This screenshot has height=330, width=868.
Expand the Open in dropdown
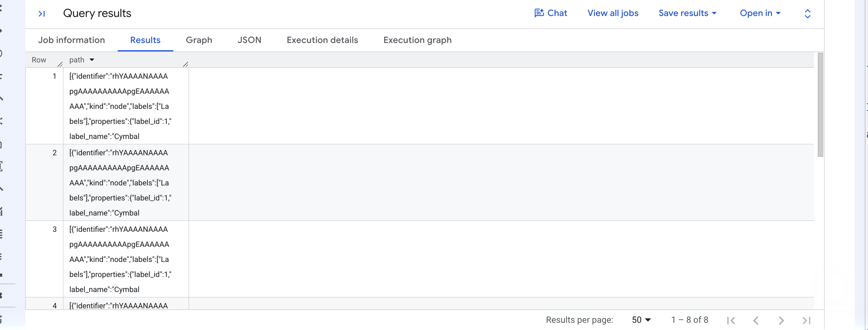(760, 13)
